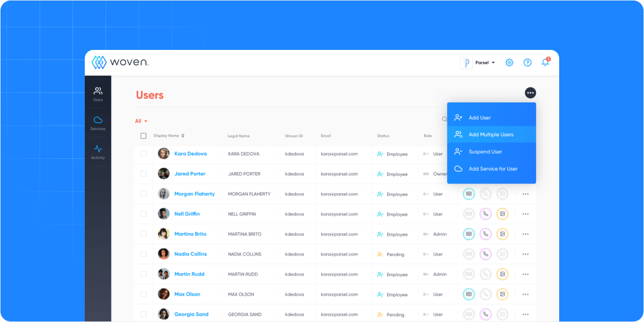644x322 pixels.
Task: Select the checkbox for Nadia Collins
Action: (x=143, y=254)
